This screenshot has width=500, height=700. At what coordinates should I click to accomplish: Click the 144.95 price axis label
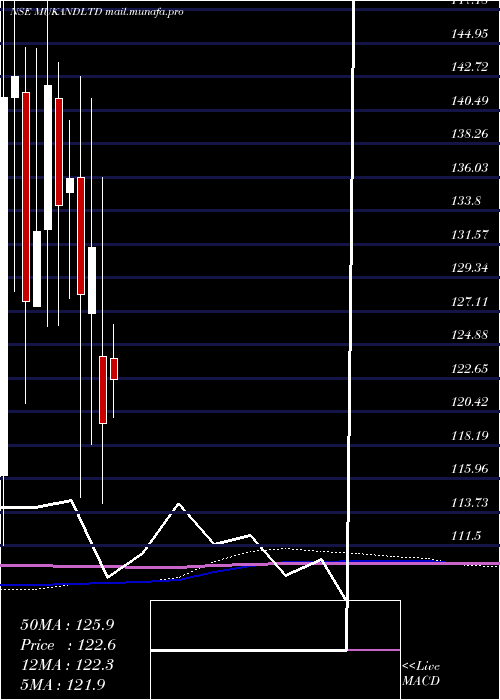(470, 33)
